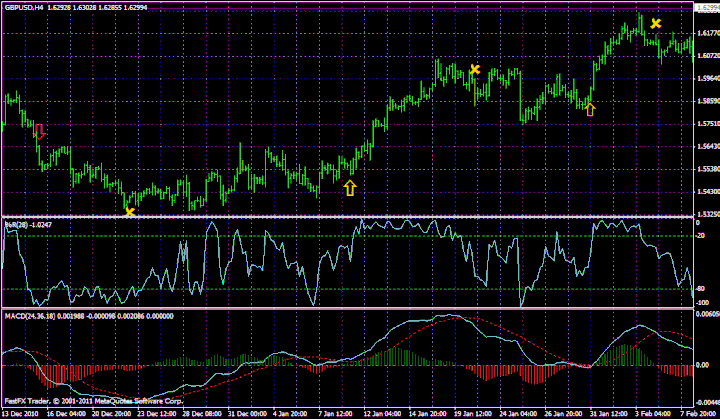Click the 1.5325 price axis label

pos(708,214)
